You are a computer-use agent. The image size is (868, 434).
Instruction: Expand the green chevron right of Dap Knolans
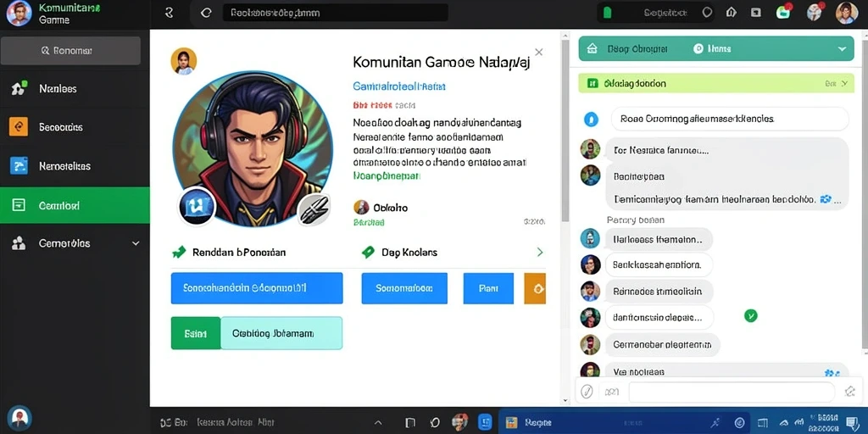(x=540, y=253)
